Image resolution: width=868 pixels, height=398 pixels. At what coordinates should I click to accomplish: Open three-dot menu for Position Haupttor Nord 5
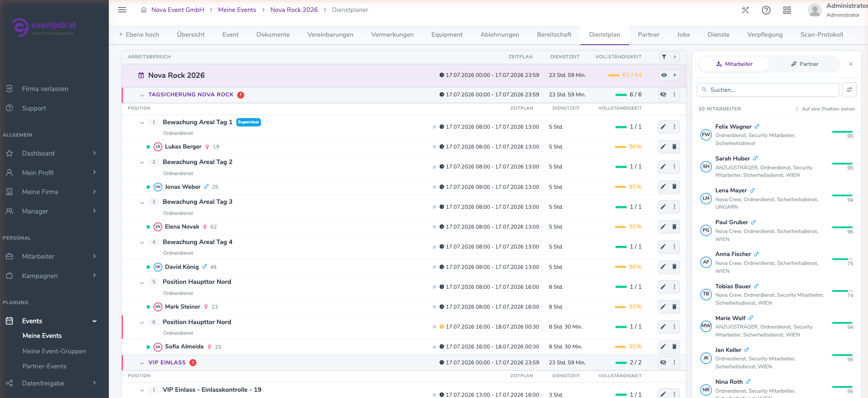coord(675,287)
